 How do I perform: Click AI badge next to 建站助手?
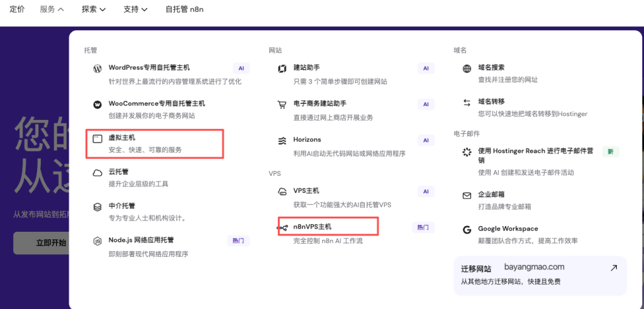coord(426,68)
